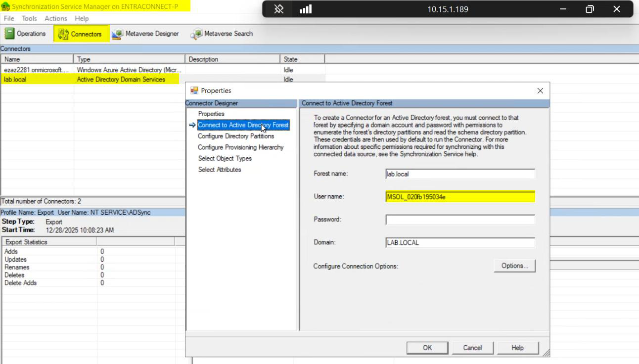Close the remote session bar

616,9
